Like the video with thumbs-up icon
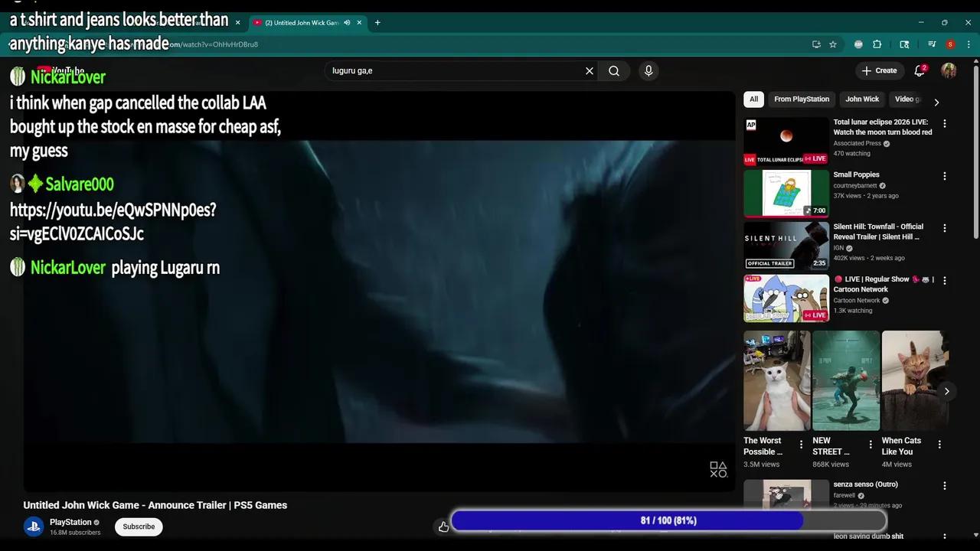Image resolution: width=980 pixels, height=551 pixels. tap(443, 527)
